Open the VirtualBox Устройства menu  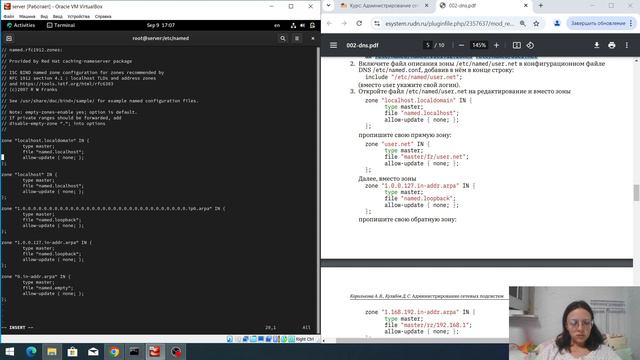pyautogui.click(x=78, y=16)
